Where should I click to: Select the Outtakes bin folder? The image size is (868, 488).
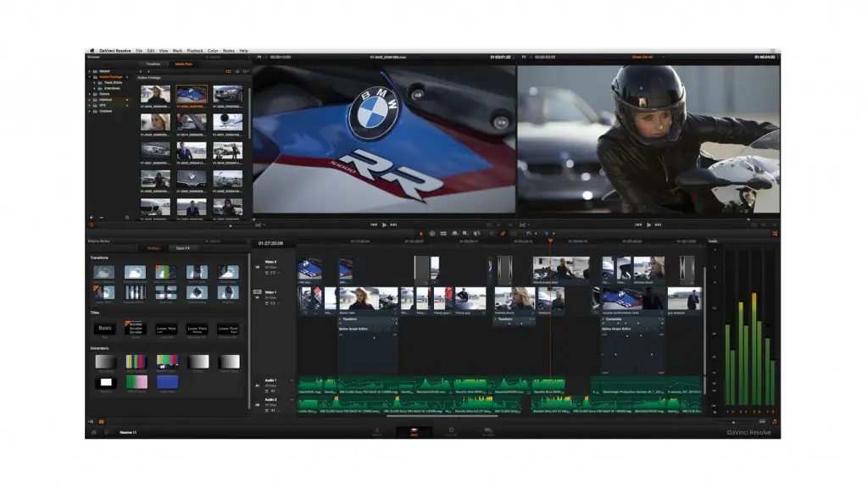tap(105, 111)
